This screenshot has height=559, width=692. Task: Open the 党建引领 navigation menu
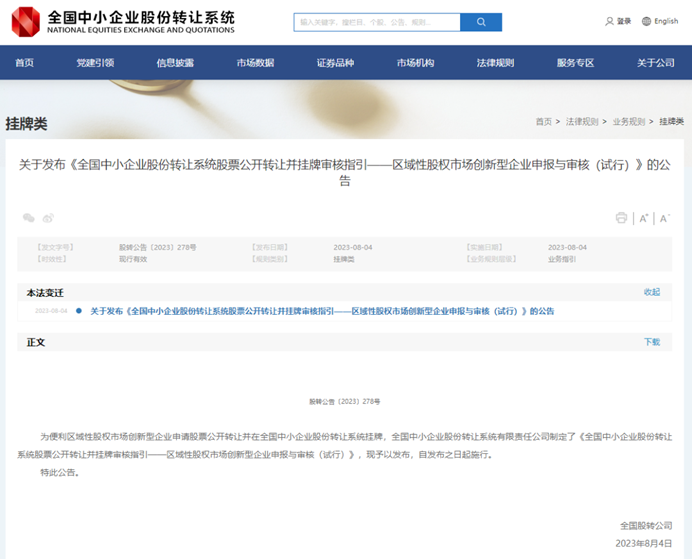(x=95, y=63)
